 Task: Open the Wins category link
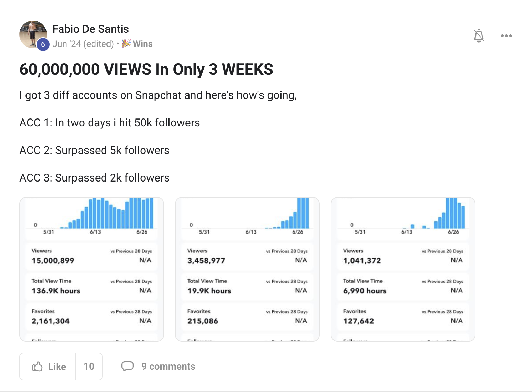point(143,44)
